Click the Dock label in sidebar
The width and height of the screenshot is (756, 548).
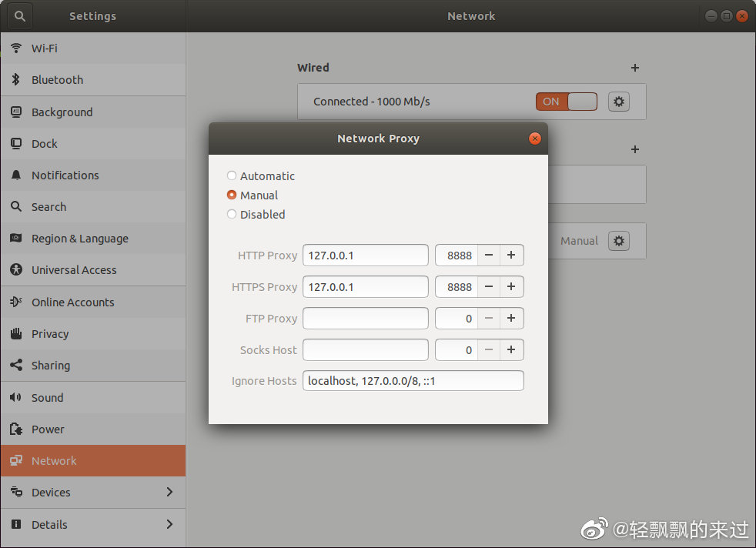point(45,144)
